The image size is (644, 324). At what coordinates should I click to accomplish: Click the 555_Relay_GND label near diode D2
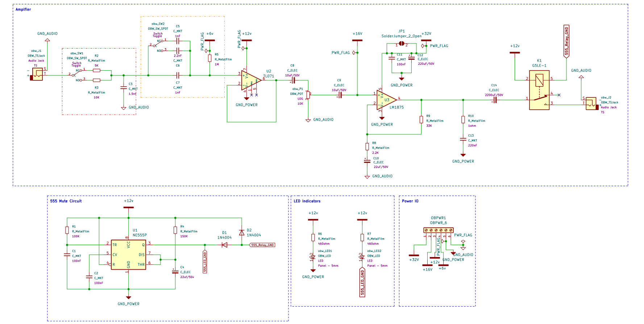(x=262, y=245)
